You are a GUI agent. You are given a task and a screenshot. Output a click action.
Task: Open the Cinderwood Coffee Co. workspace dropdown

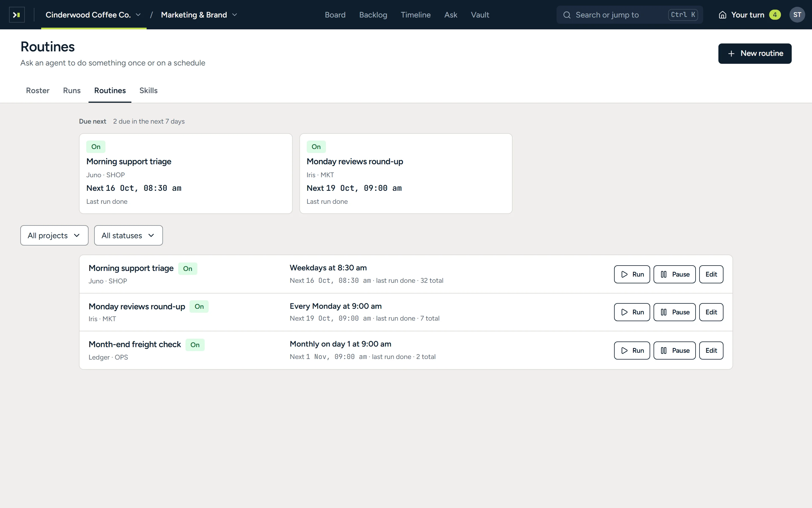93,15
